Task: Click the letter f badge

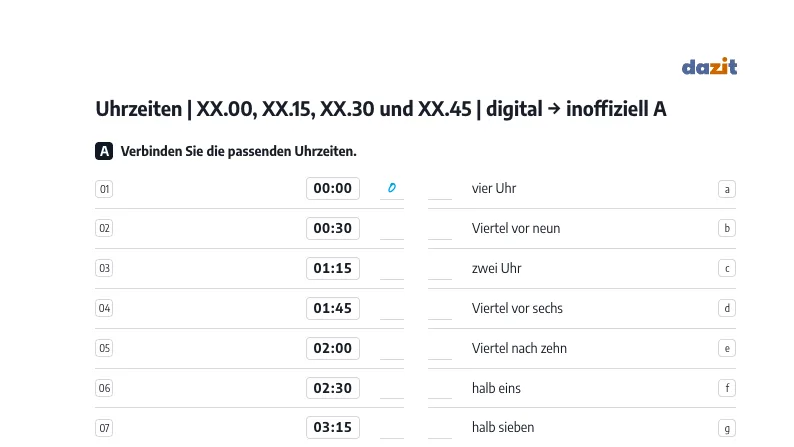Action: tap(727, 388)
